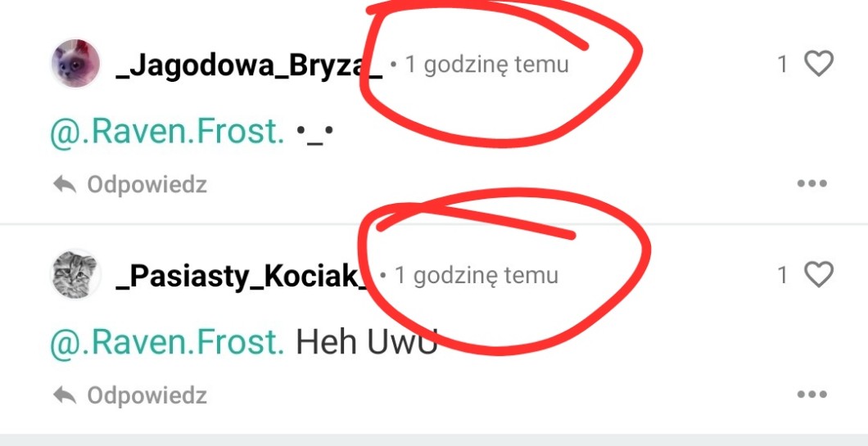View the like count on second comment
The image size is (868, 446).
782,276
